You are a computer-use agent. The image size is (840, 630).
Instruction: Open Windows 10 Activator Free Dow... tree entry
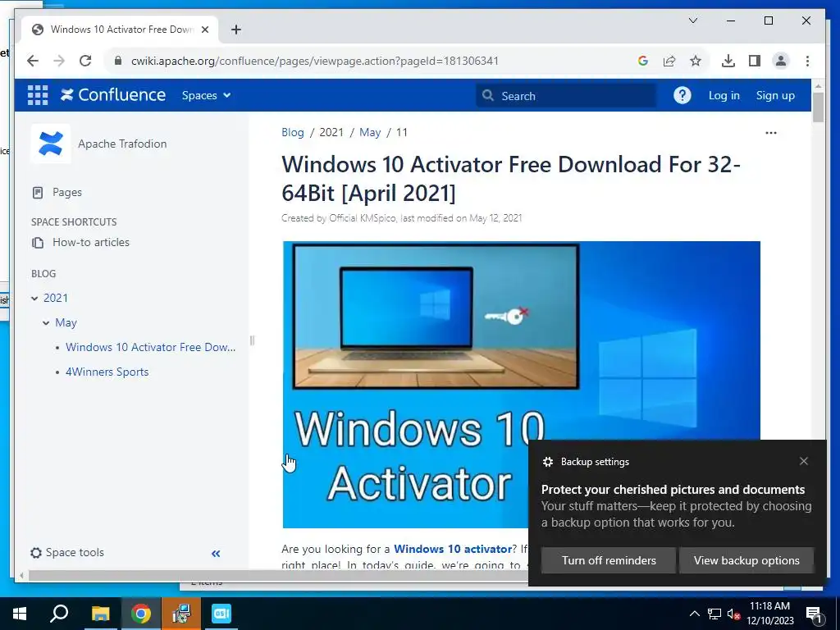[x=151, y=347]
